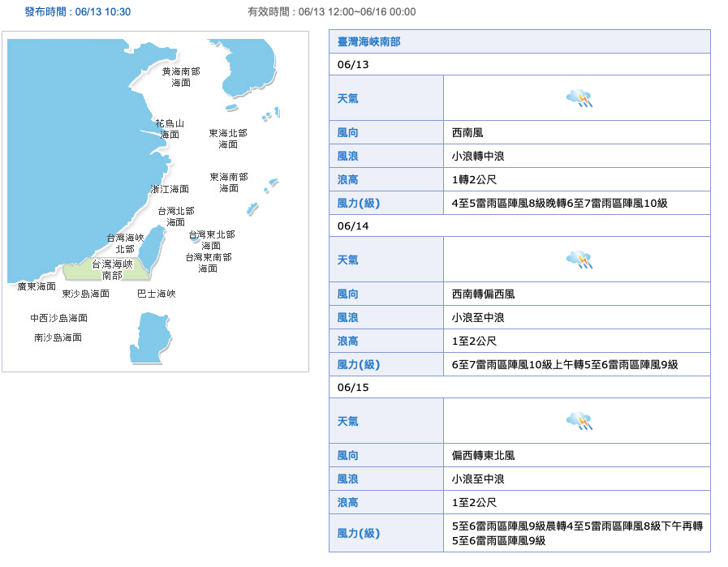This screenshot has height=567, width=728.
Task: Click the 06/13 thunderstorm weather icon
Action: point(579,98)
